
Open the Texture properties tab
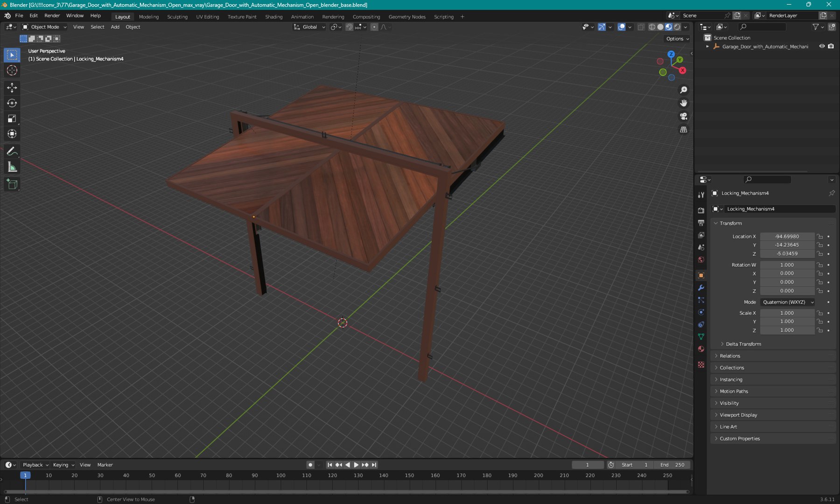pyautogui.click(x=701, y=364)
